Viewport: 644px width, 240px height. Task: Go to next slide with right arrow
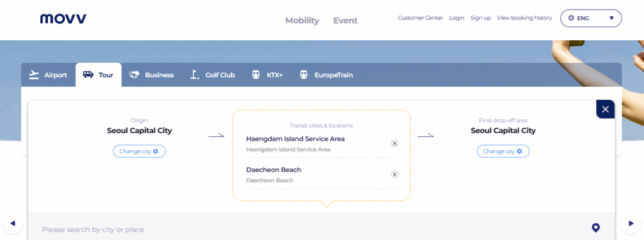pos(631,224)
